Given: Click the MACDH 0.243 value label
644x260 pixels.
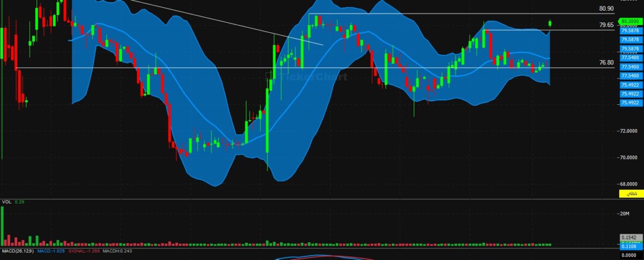Looking at the screenshot, I should (x=117, y=251).
